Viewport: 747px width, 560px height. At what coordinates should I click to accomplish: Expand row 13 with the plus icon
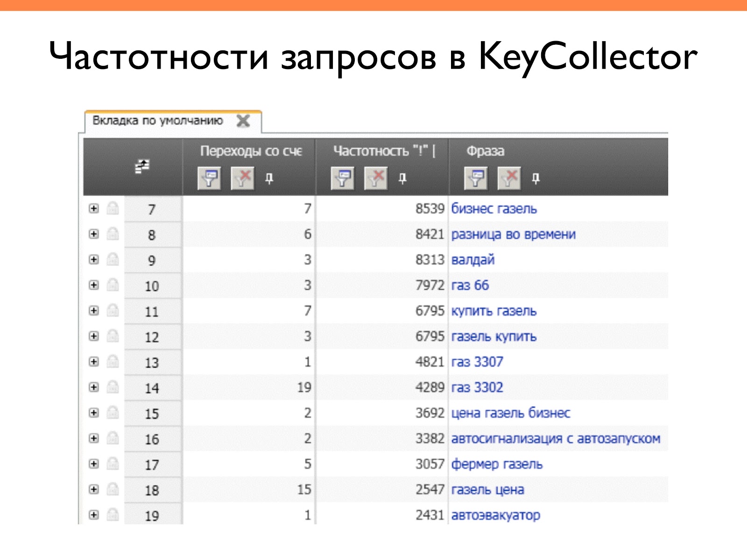pyautogui.click(x=94, y=362)
